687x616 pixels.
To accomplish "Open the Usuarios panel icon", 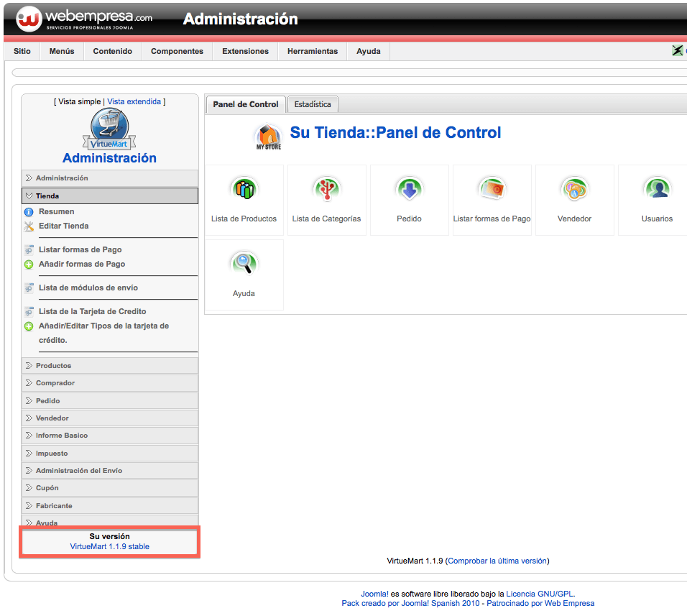I will click(x=658, y=189).
